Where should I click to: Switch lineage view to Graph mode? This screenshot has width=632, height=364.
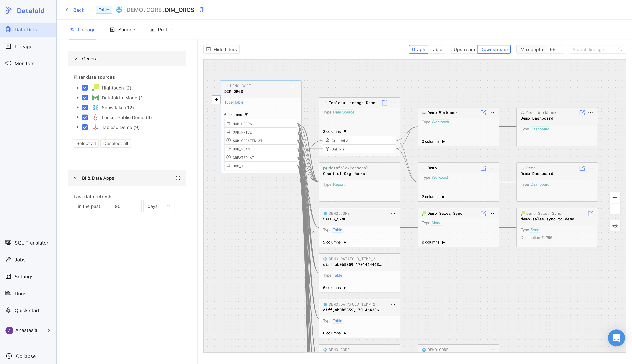click(x=418, y=50)
